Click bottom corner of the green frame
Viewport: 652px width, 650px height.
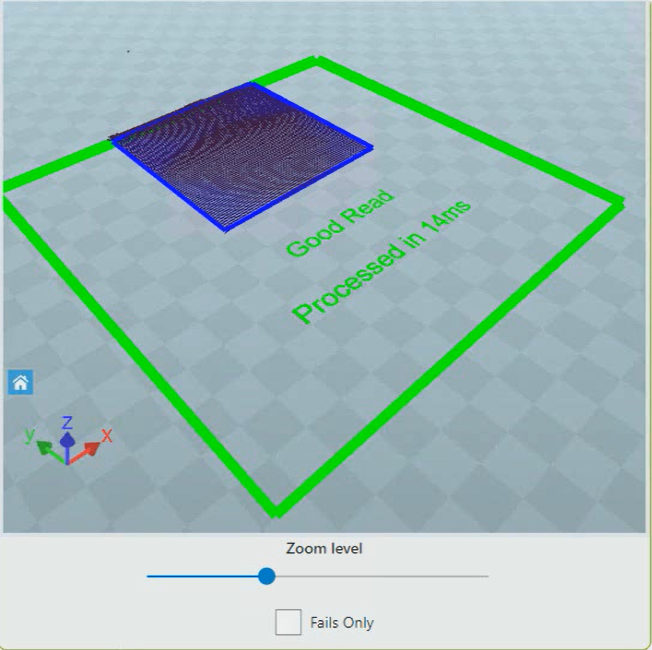click(x=276, y=510)
